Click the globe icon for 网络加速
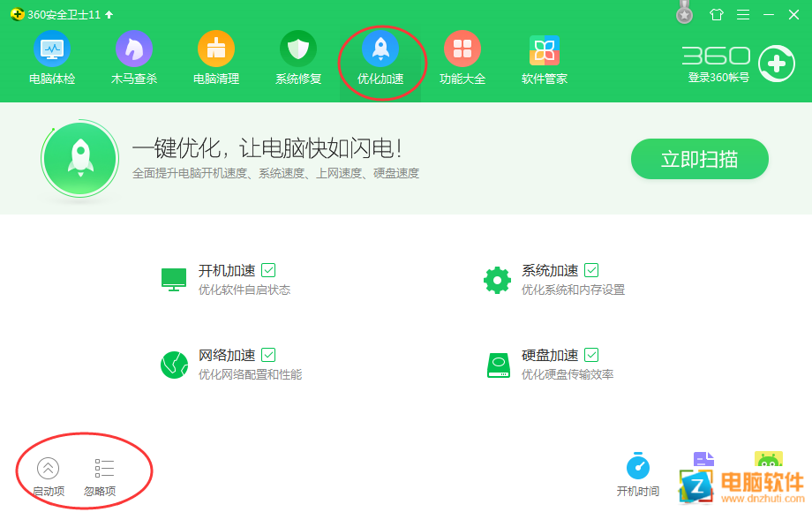The width and height of the screenshot is (812, 512). tap(174, 365)
